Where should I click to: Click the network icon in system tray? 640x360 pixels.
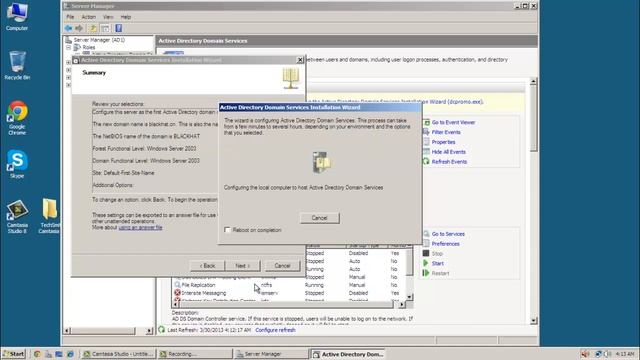point(598,354)
